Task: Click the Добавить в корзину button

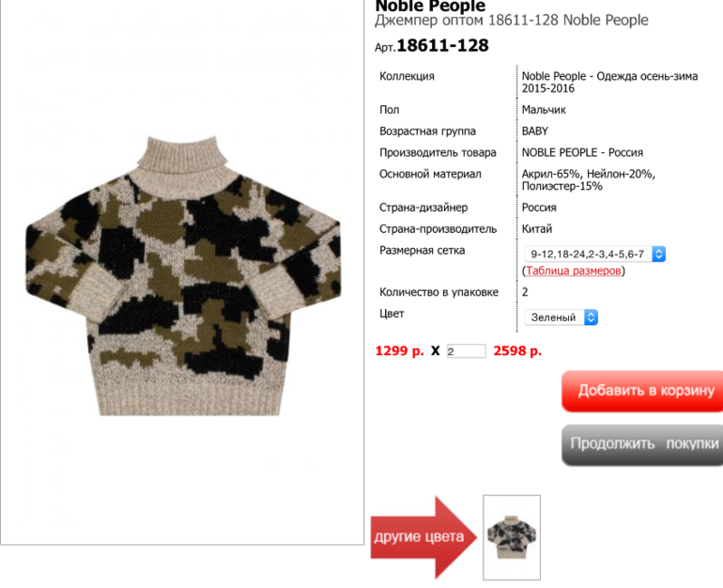Action: [x=642, y=391]
